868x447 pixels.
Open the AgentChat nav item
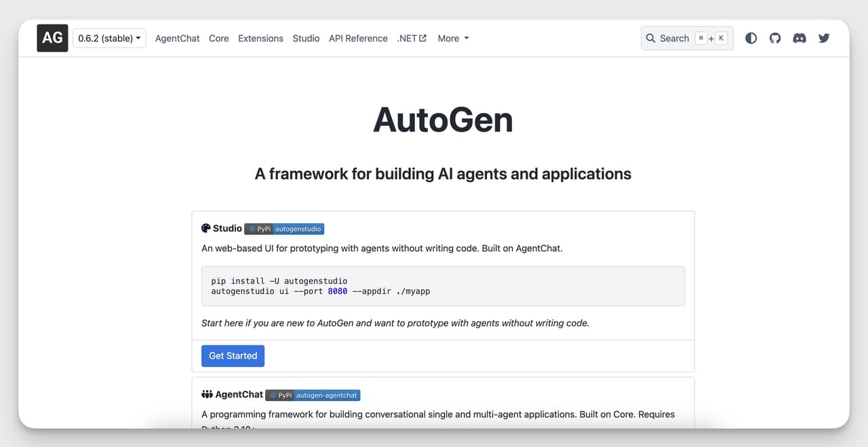coord(178,38)
